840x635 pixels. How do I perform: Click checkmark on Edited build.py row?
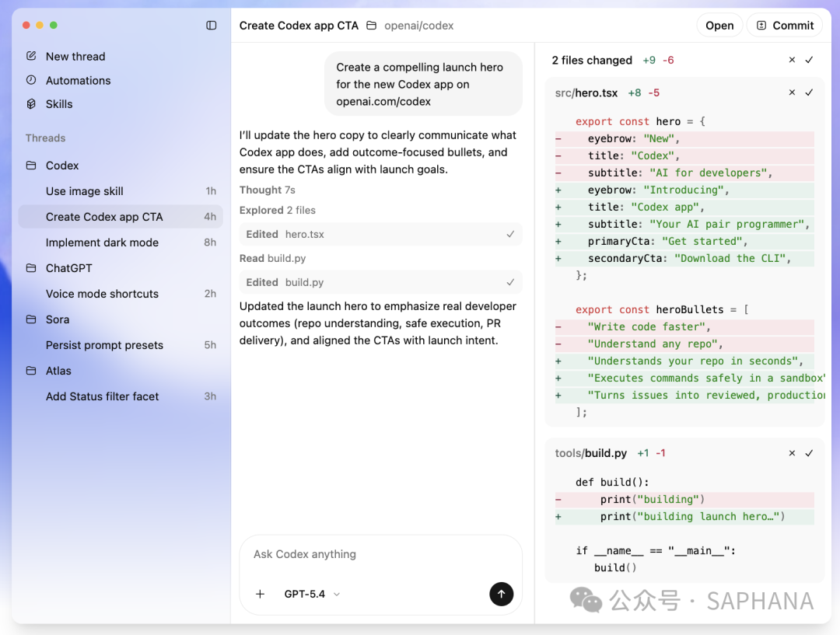[x=510, y=282]
